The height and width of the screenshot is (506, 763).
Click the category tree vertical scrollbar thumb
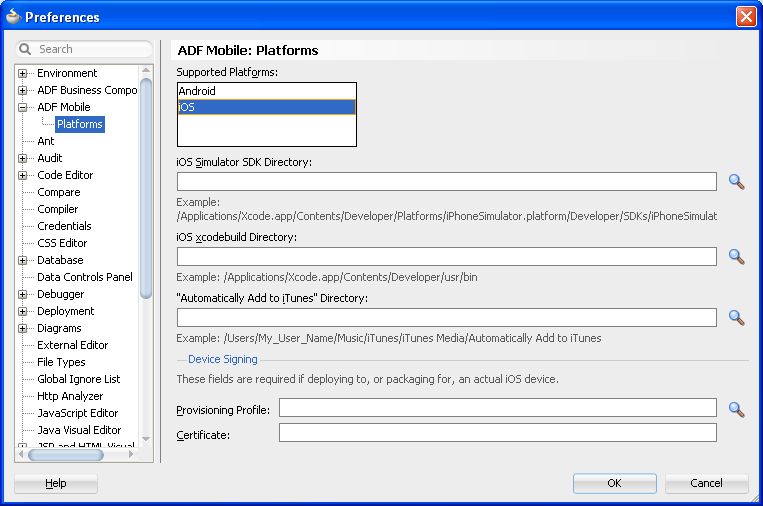coord(146,188)
